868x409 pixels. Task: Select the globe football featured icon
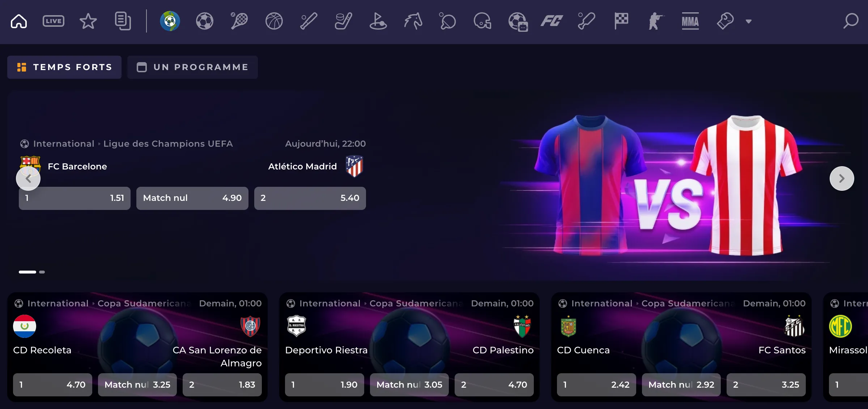pos(170,21)
